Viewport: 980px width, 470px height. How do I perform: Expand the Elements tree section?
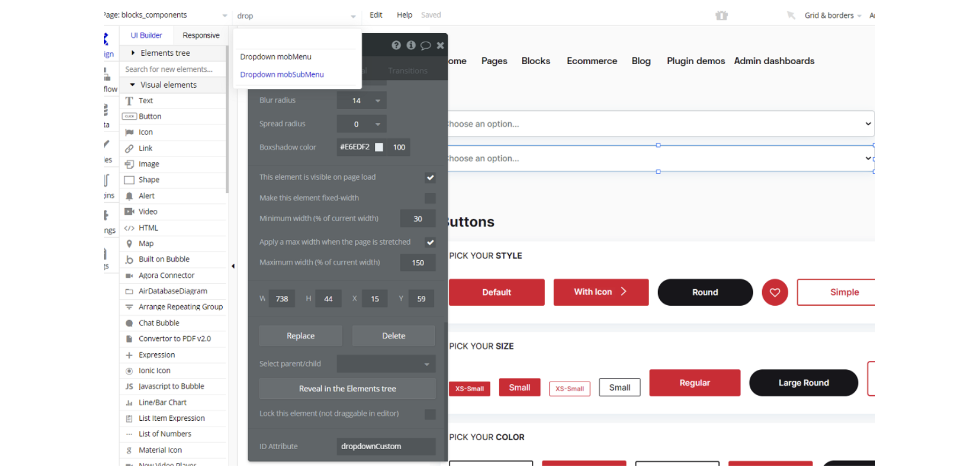133,53
